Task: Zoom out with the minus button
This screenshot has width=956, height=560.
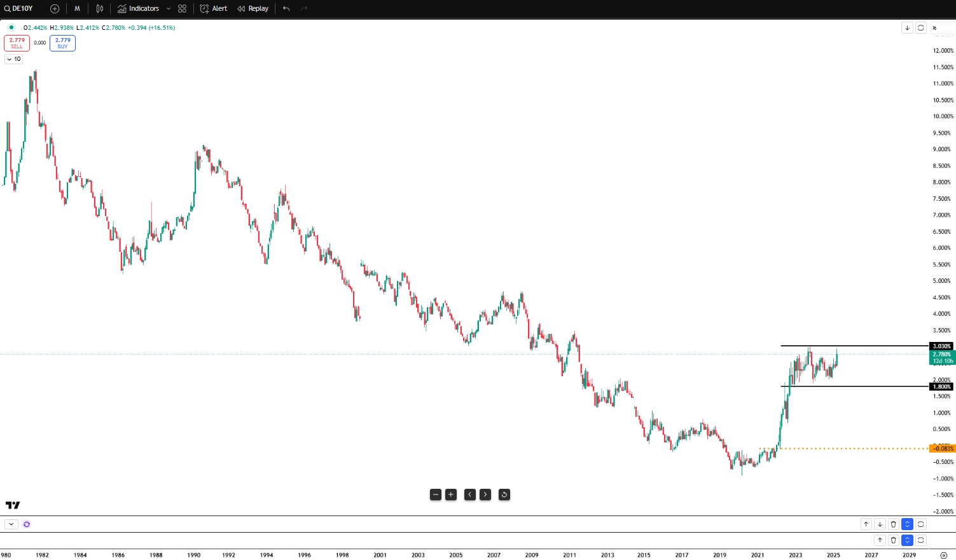Action: (436, 495)
